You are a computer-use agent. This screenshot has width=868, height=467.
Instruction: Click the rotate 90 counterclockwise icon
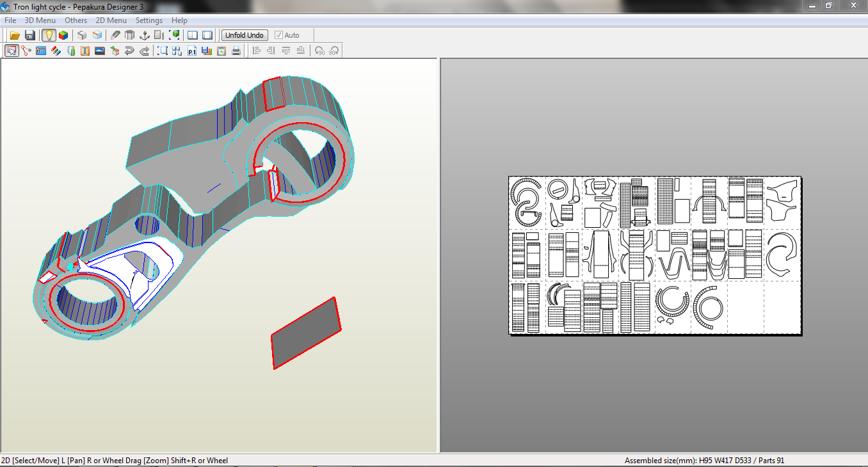coord(319,51)
